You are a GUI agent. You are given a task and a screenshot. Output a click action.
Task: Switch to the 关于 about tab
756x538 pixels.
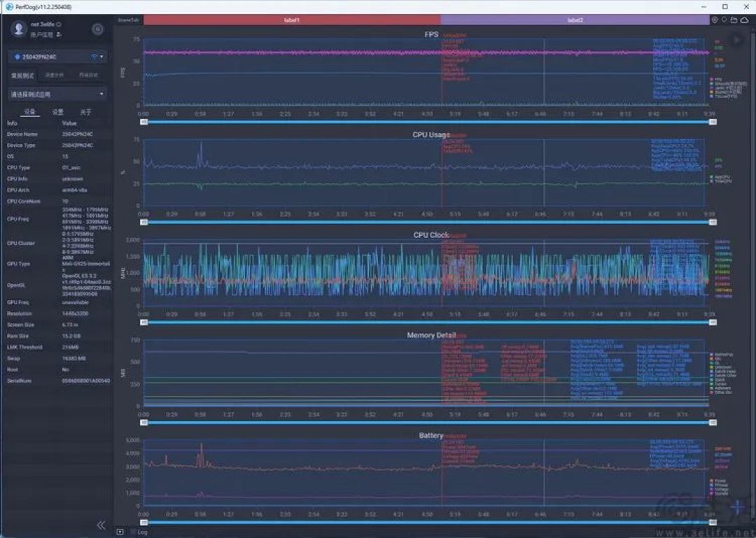coord(85,112)
